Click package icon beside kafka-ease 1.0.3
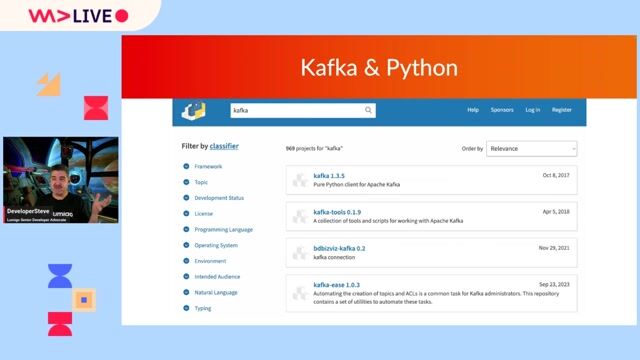 [x=300, y=293]
